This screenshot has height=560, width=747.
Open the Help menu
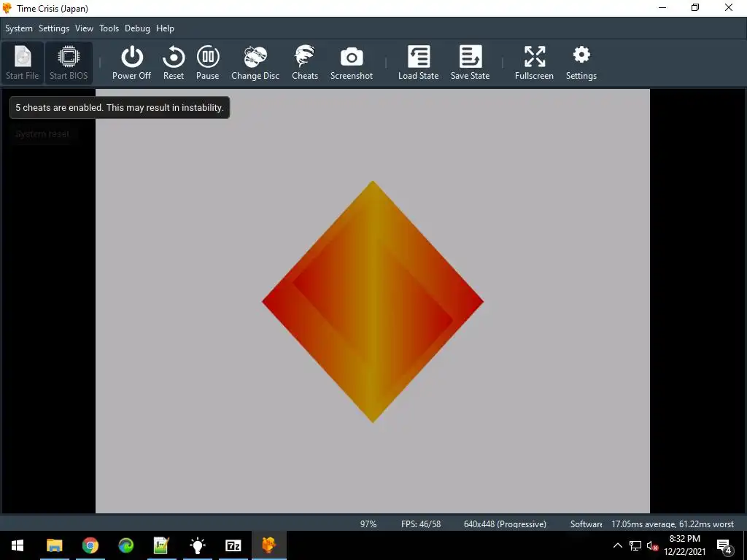point(166,28)
